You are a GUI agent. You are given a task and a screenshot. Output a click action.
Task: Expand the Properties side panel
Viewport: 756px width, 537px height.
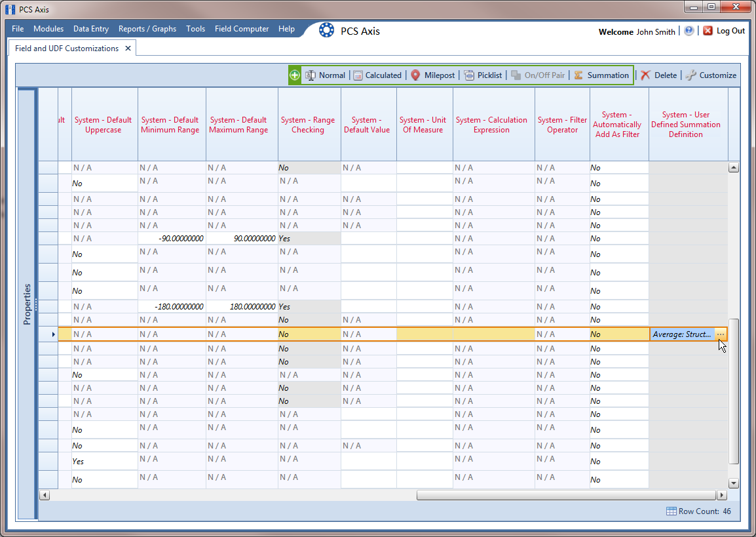point(27,304)
